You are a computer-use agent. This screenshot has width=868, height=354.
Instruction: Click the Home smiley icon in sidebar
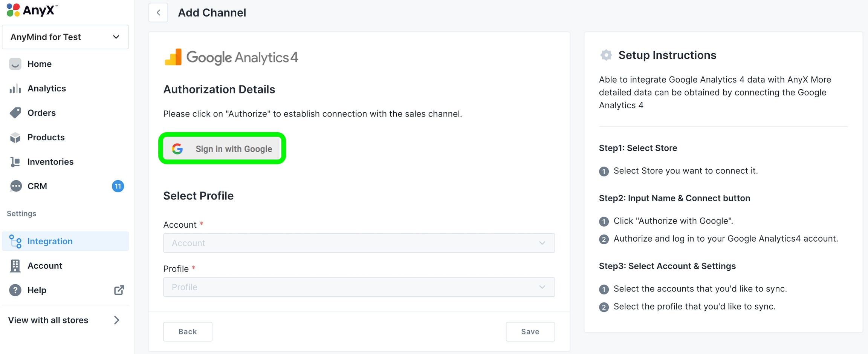(x=15, y=64)
